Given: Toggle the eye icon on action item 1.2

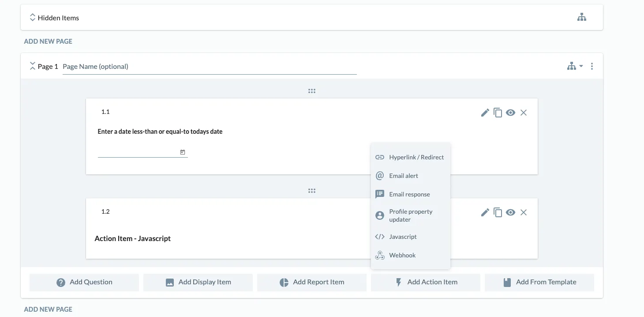Looking at the screenshot, I should (x=510, y=212).
